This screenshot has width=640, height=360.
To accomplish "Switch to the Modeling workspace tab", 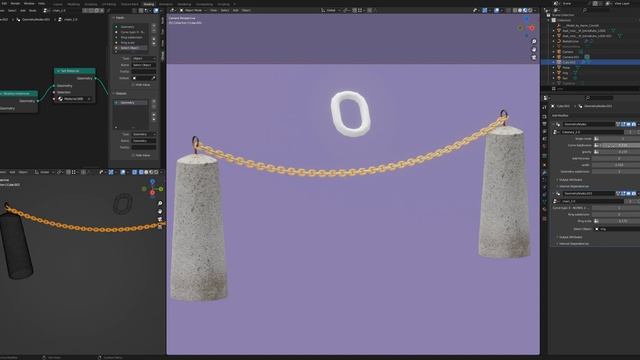I will 73,4.
